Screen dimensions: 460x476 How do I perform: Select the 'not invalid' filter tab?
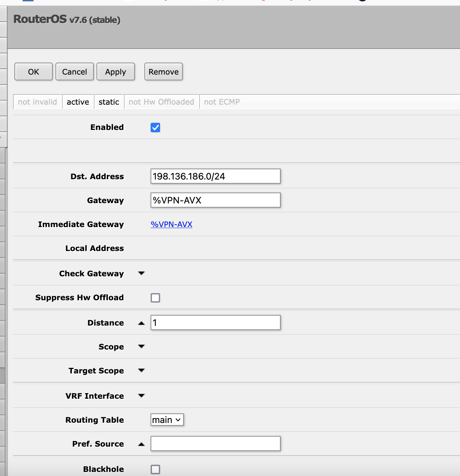[37, 102]
